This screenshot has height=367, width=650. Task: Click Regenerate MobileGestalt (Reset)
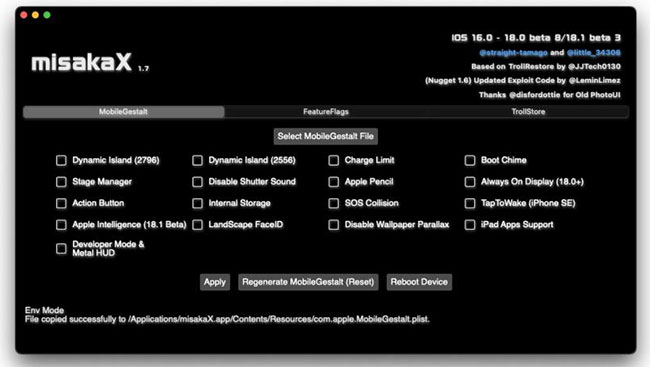308,282
